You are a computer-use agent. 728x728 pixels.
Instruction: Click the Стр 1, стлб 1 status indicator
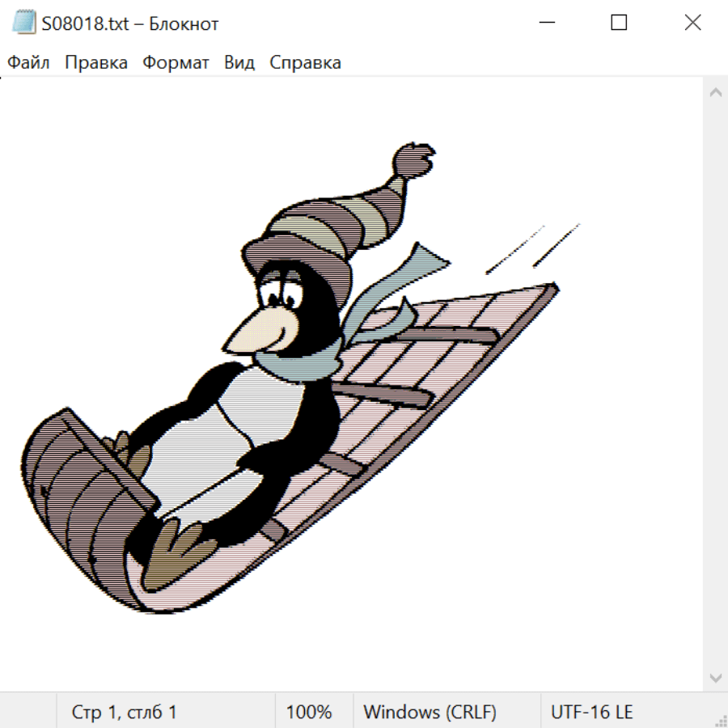(124, 713)
